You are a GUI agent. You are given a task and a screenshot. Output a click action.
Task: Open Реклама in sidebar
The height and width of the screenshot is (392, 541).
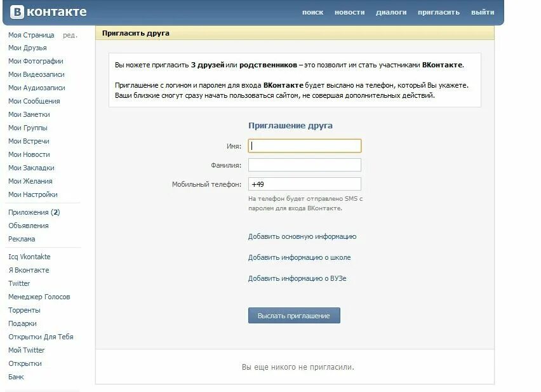point(22,239)
